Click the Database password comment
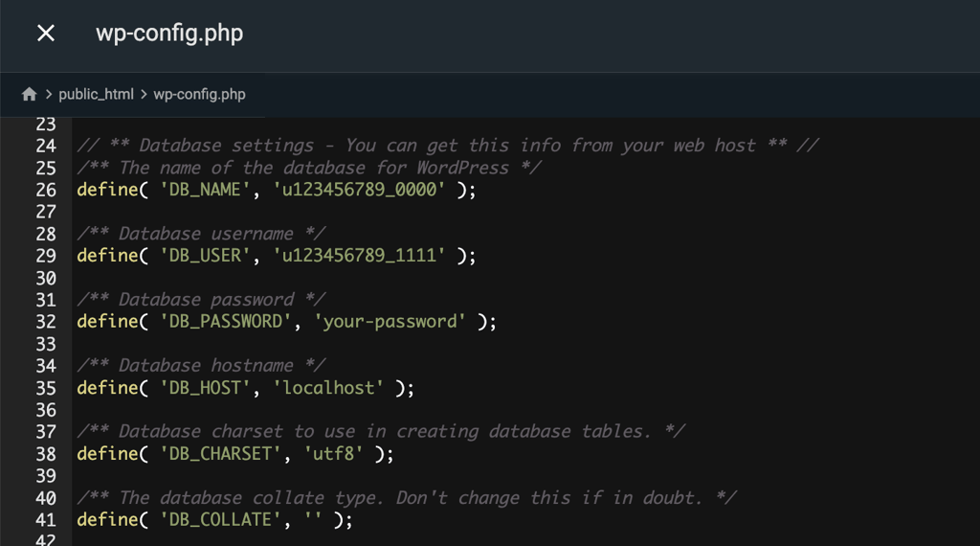Image resolution: width=980 pixels, height=546 pixels. [201, 300]
